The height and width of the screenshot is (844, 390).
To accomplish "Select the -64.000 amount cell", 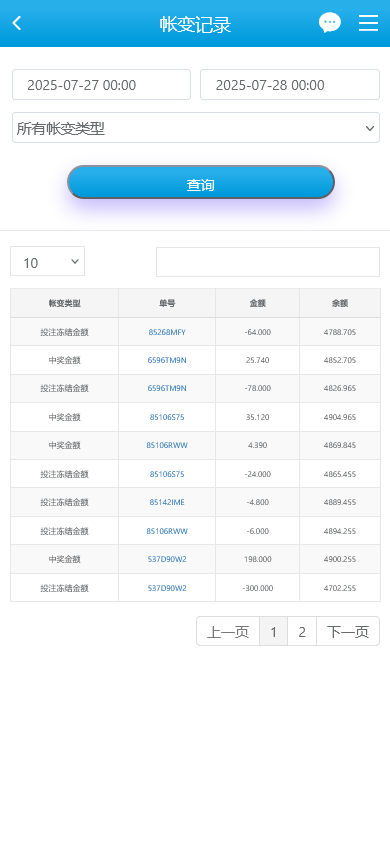I will point(258,332).
